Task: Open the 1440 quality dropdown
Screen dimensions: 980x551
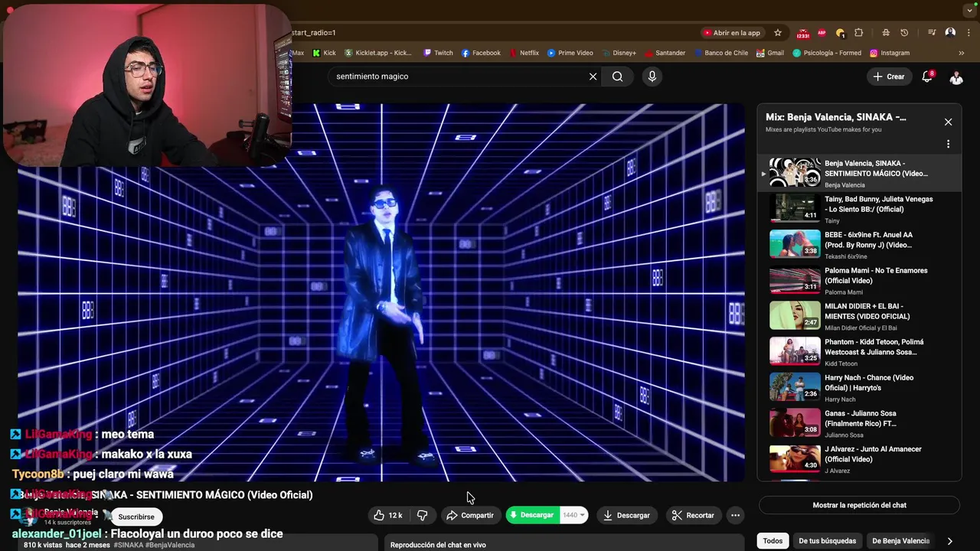Action: (x=574, y=515)
